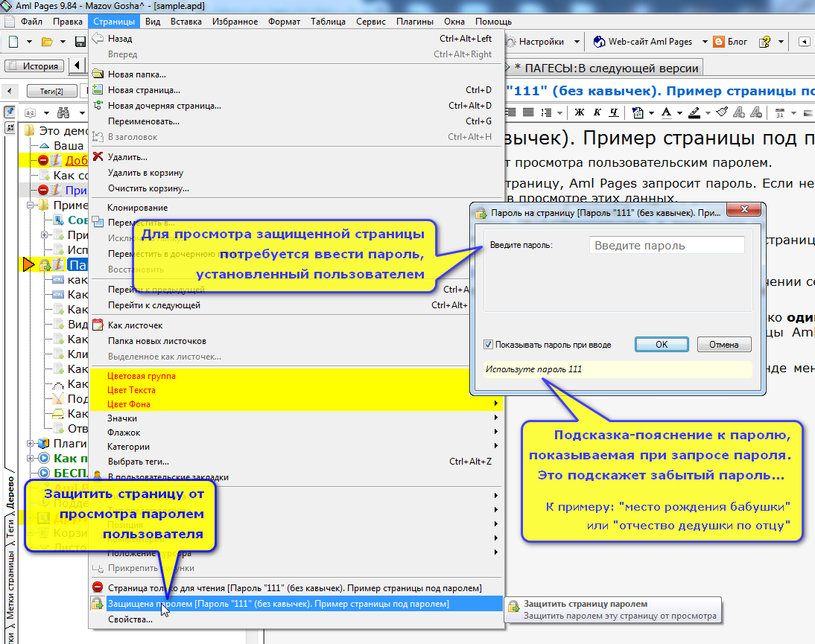Image resolution: width=815 pixels, height=644 pixels.
Task: Open the Значки submenu
Action: tap(296, 418)
